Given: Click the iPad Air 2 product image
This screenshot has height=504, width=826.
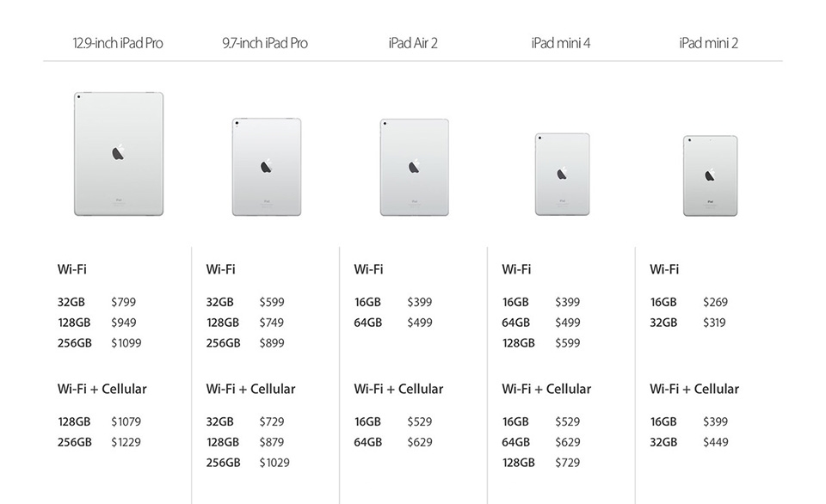Looking at the screenshot, I should pyautogui.click(x=415, y=167).
